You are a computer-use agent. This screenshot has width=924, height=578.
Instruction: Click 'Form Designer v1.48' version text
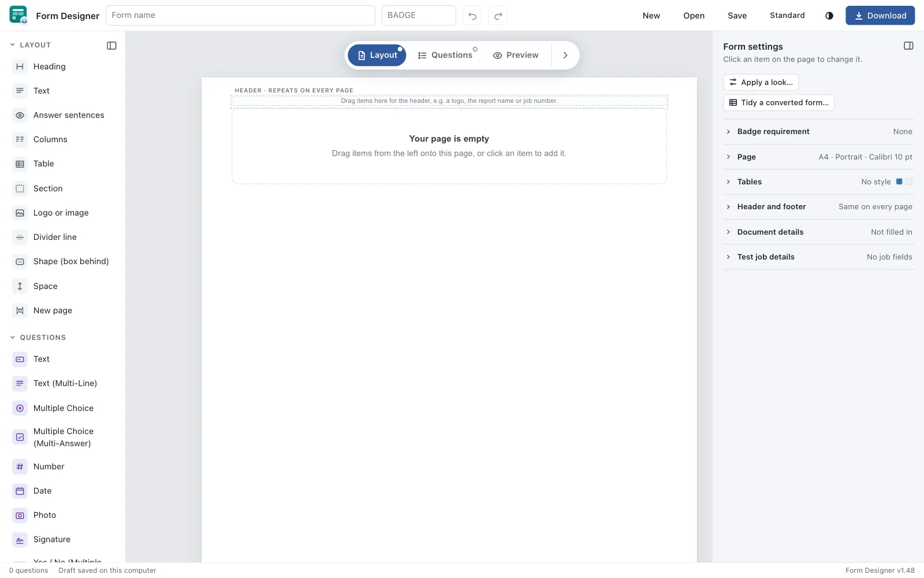[x=880, y=570]
